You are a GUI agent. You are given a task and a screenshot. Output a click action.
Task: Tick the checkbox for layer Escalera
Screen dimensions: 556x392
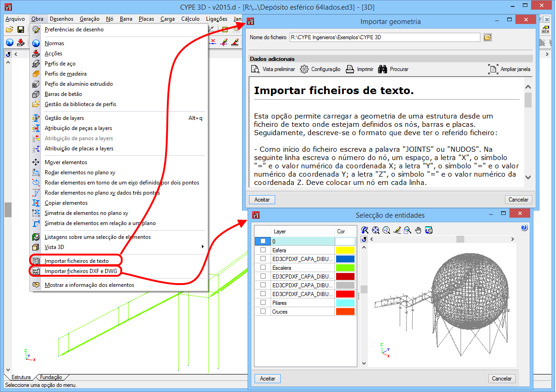(263, 267)
